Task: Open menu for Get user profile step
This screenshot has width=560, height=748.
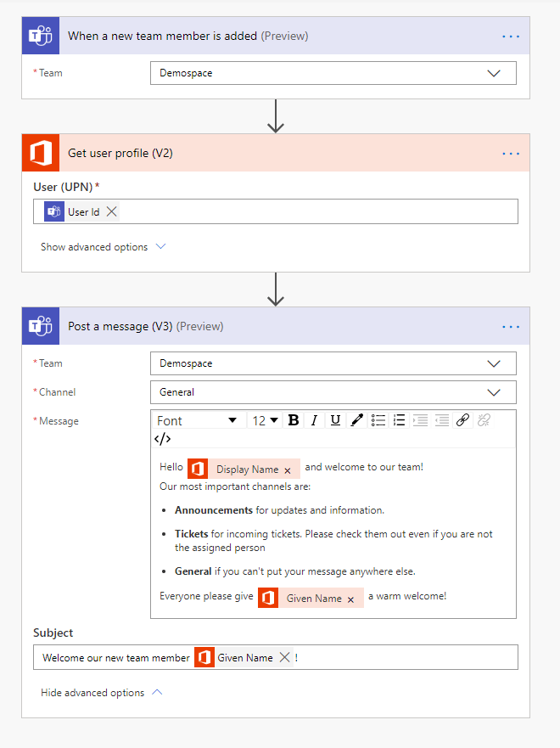Action: coord(511,154)
